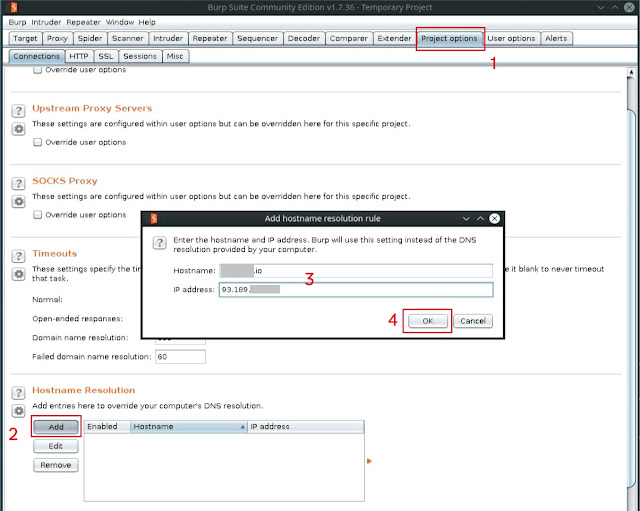The width and height of the screenshot is (640, 511).
Task: Click the IP address column header
Action: click(305, 427)
